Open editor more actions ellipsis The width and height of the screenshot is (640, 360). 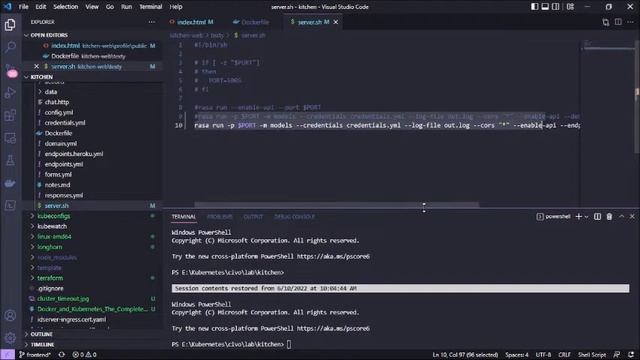[x=631, y=22]
